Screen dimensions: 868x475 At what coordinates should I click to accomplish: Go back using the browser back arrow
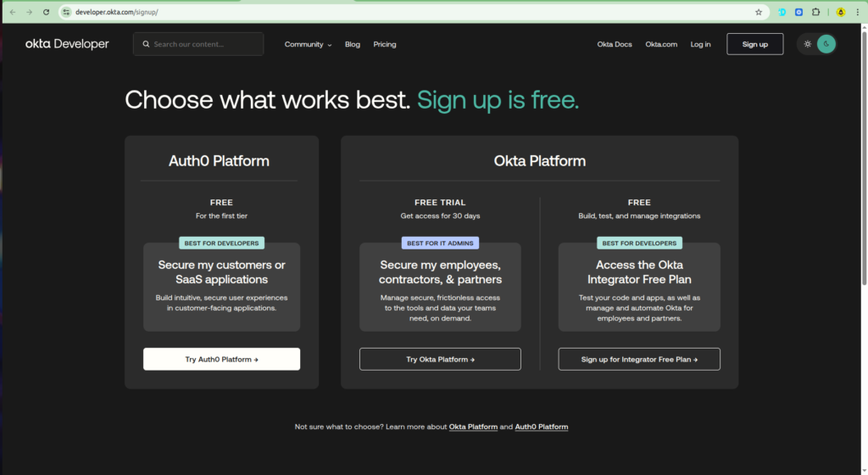click(x=12, y=13)
